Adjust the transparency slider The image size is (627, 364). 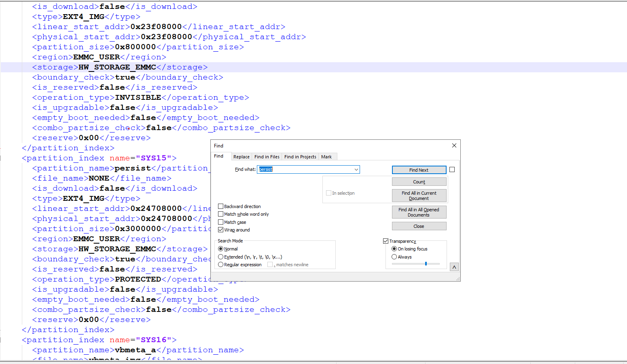pyautogui.click(x=425, y=263)
